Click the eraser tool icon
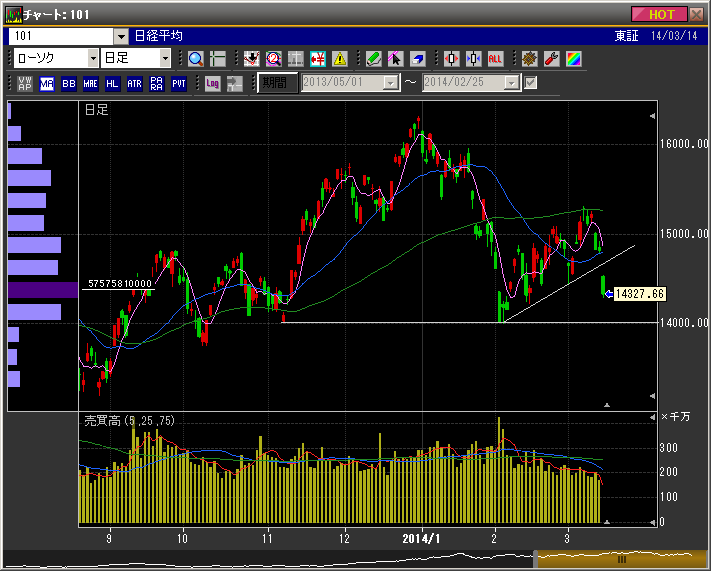This screenshot has height=571, width=711. pyautogui.click(x=417, y=59)
